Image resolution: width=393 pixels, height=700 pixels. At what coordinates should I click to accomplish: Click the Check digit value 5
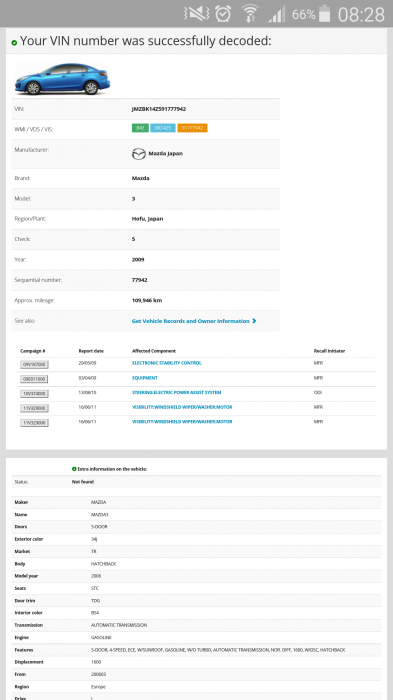[x=134, y=239]
